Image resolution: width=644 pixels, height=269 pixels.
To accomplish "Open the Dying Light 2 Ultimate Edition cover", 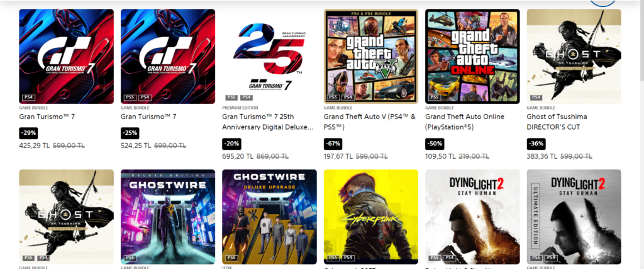I will [x=574, y=217].
